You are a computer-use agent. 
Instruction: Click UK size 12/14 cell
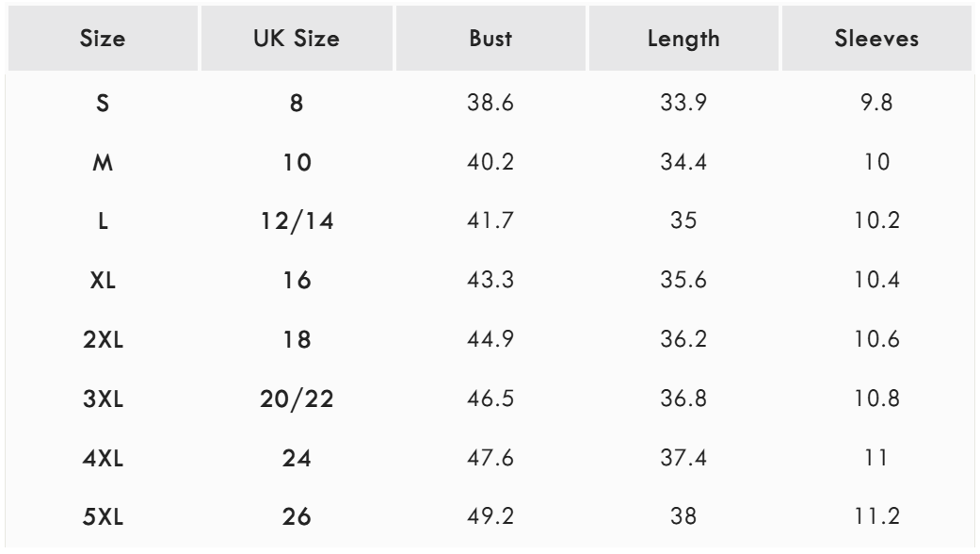tap(296, 223)
